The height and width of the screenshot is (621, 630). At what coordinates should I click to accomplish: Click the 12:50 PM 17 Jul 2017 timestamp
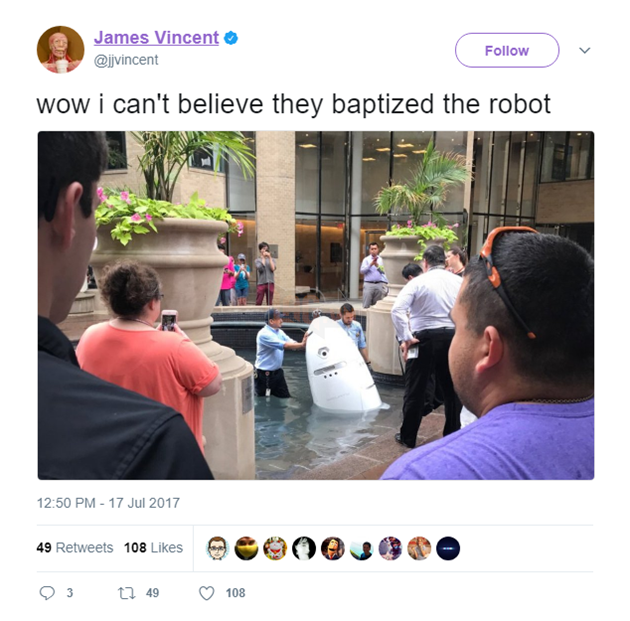[x=108, y=503]
